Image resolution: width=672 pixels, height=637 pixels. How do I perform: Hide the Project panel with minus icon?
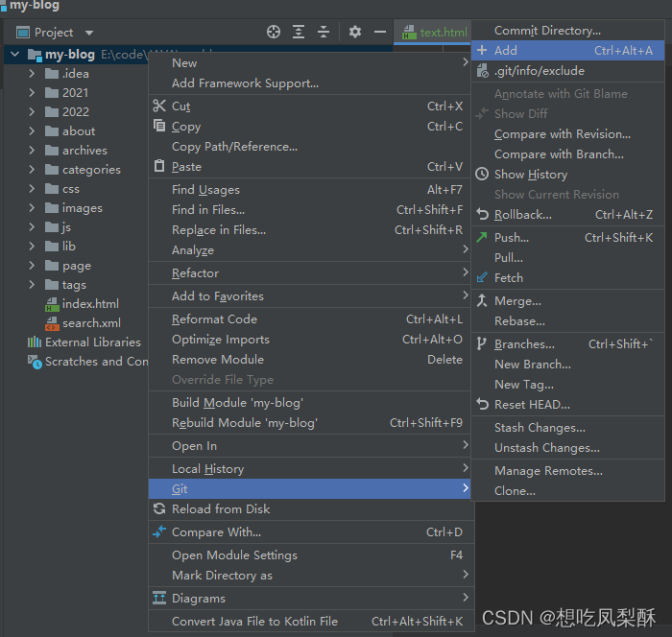coord(380,32)
